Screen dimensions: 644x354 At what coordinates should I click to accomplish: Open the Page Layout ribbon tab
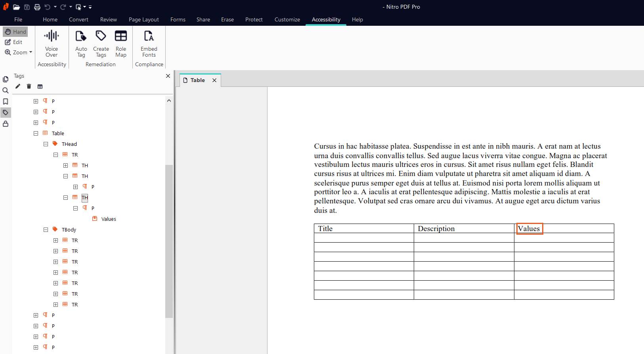tap(143, 19)
